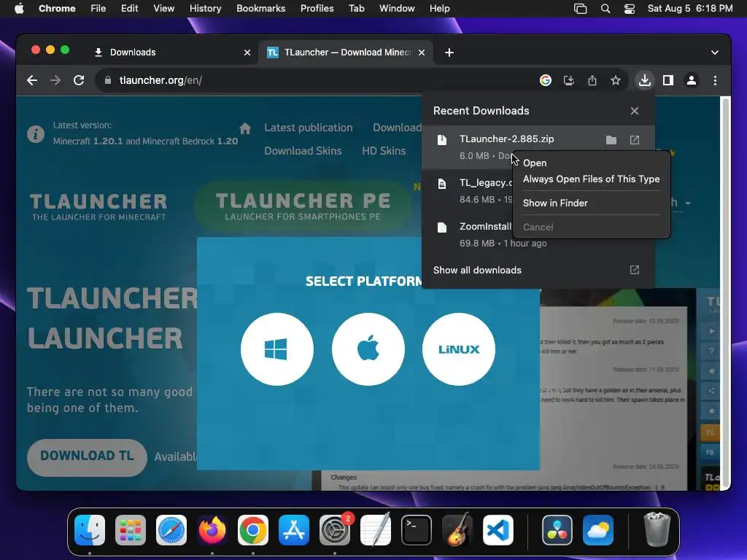
Task: Open Spotlight search in menu bar
Action: click(605, 9)
